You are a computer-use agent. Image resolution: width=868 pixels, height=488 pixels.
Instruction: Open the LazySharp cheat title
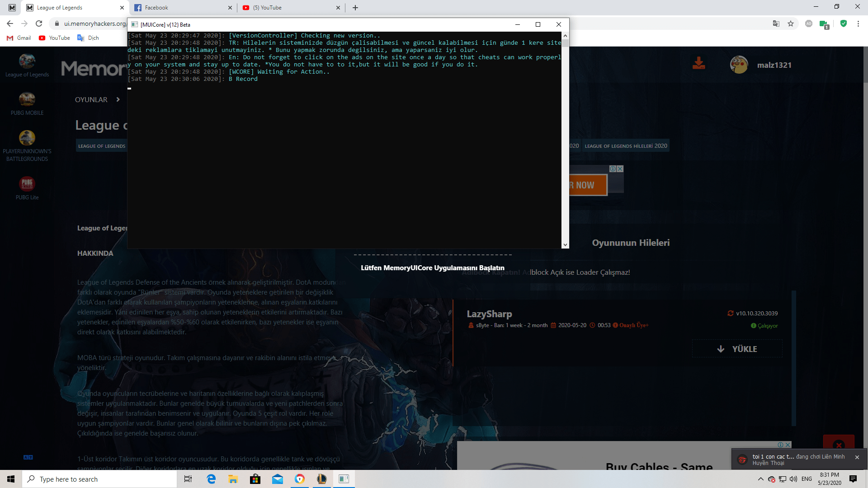tap(489, 314)
